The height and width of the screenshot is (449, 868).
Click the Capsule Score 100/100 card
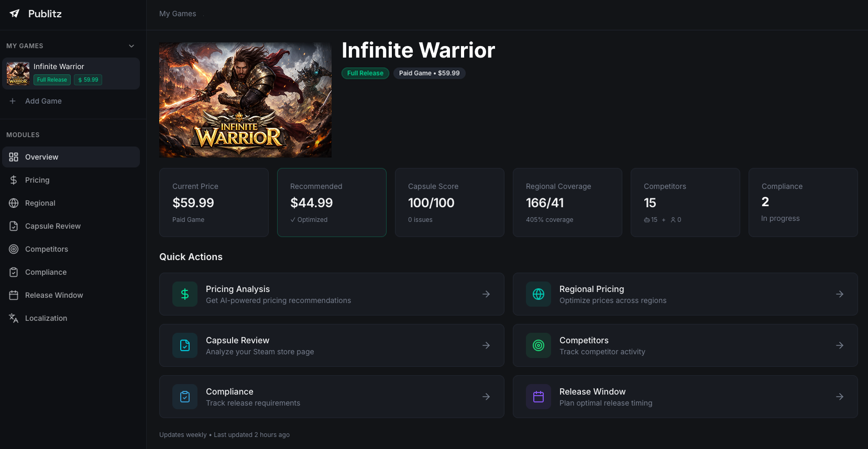point(449,203)
